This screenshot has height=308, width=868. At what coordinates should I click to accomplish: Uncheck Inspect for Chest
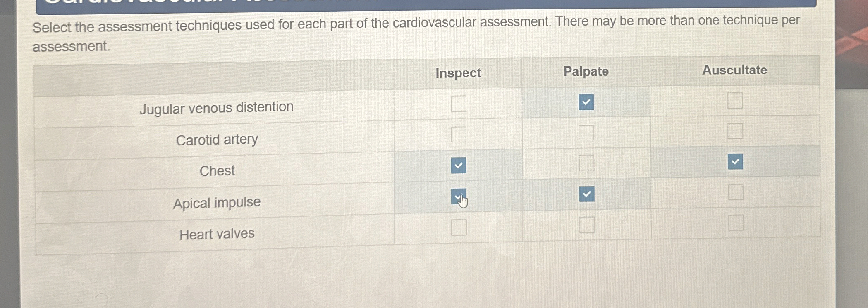click(x=459, y=166)
